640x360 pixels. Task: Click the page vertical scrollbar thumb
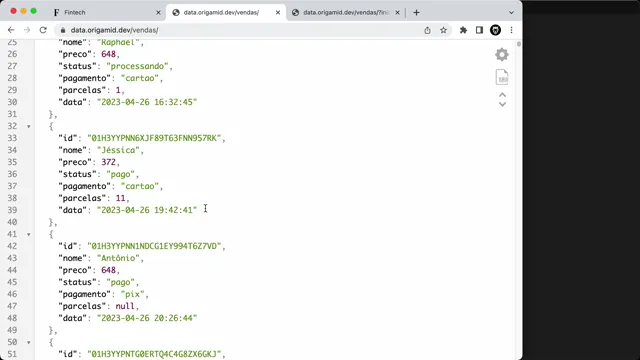tap(519, 44)
